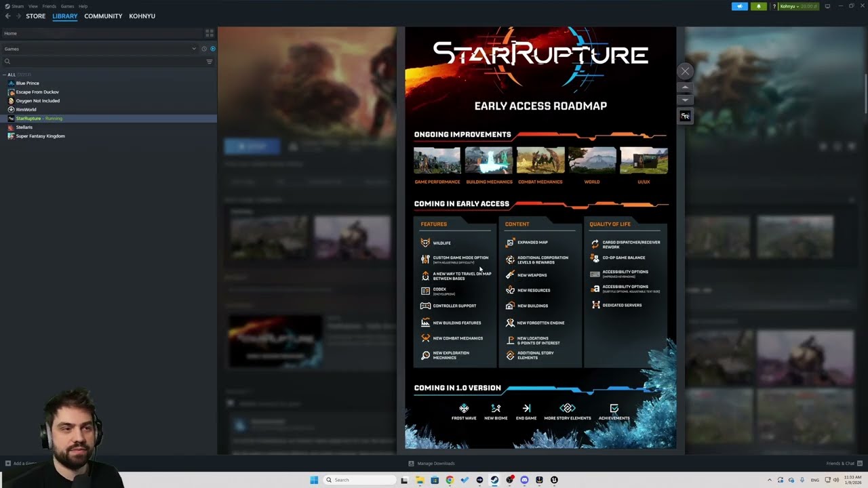The image size is (868, 488).
Task: Click the Wildlife feature icon
Action: (425, 243)
